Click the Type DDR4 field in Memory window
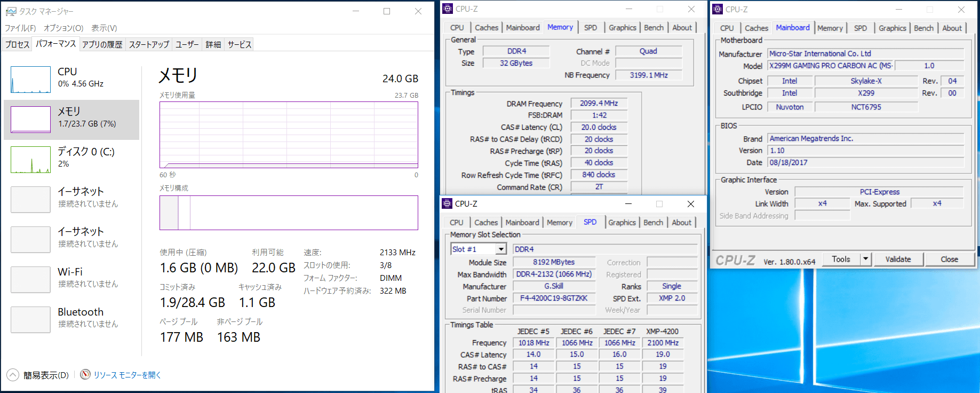The width and height of the screenshot is (980, 393). pos(516,51)
